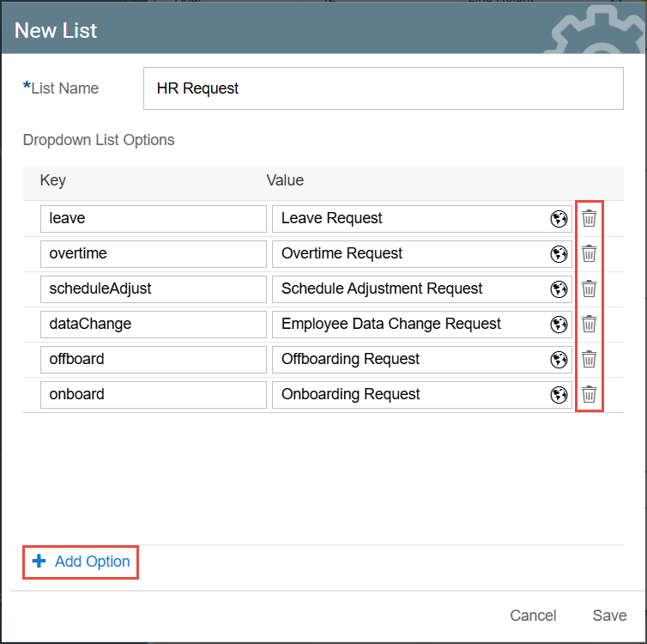The image size is (647, 644).
Task: Delete the onboard option row
Action: pyautogui.click(x=589, y=394)
